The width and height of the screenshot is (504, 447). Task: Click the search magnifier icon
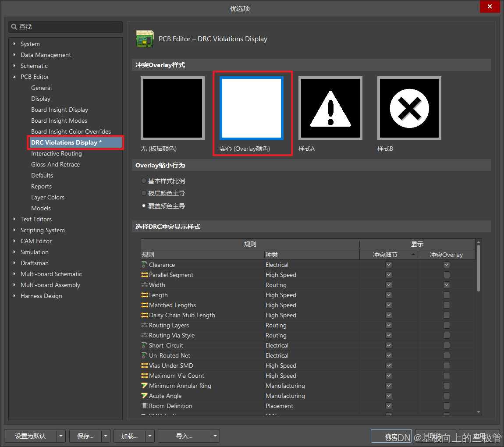(x=14, y=27)
